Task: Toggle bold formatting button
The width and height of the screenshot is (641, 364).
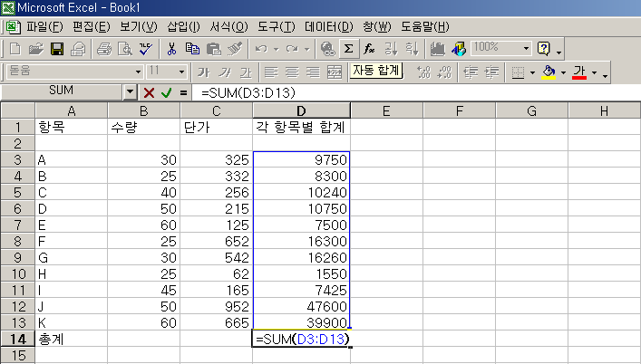Action: tap(203, 72)
